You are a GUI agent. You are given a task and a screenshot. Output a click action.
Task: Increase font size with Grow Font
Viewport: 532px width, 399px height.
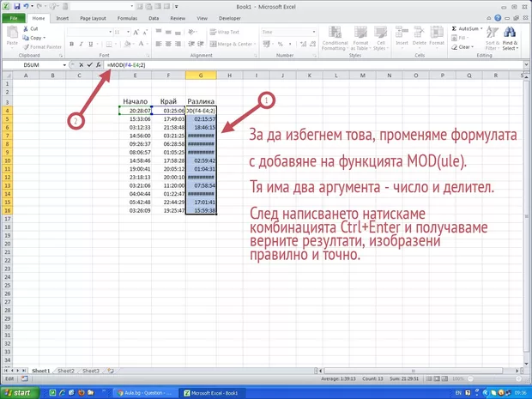click(136, 33)
